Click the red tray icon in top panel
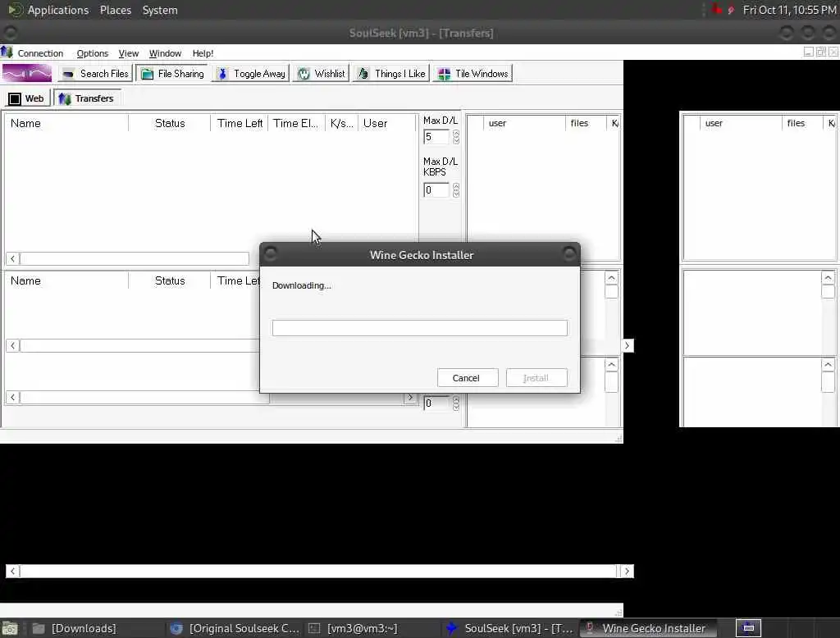840x638 pixels. (717, 10)
